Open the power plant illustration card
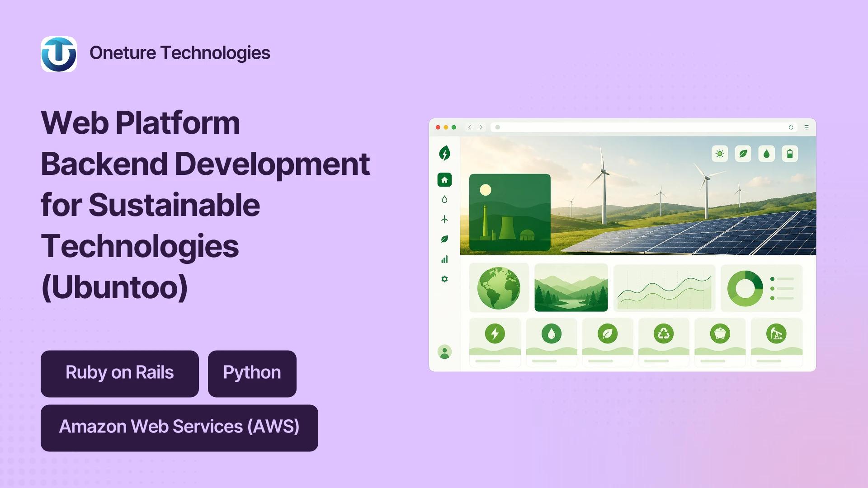Image resolution: width=868 pixels, height=488 pixels. click(x=510, y=212)
